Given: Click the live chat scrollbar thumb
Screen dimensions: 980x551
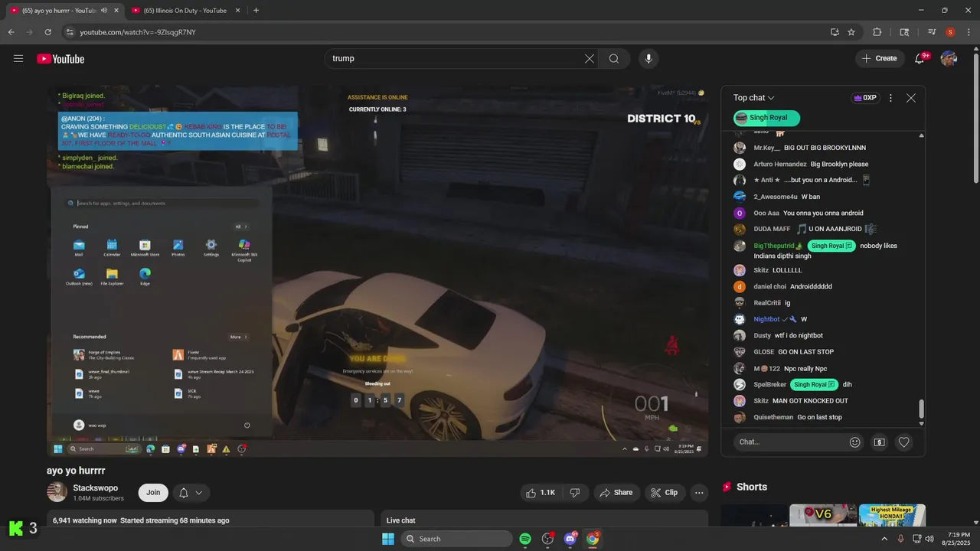Looking at the screenshot, I should click(921, 409).
